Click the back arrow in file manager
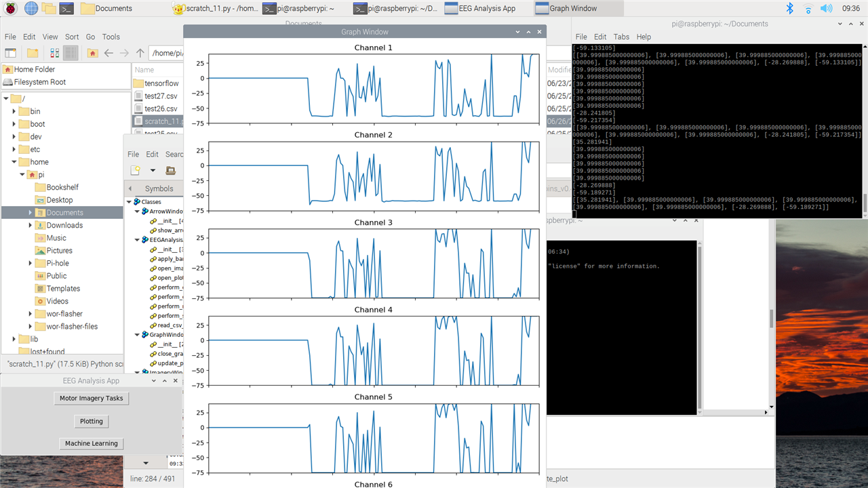Viewport: 868px width, 488px height. pos(108,53)
